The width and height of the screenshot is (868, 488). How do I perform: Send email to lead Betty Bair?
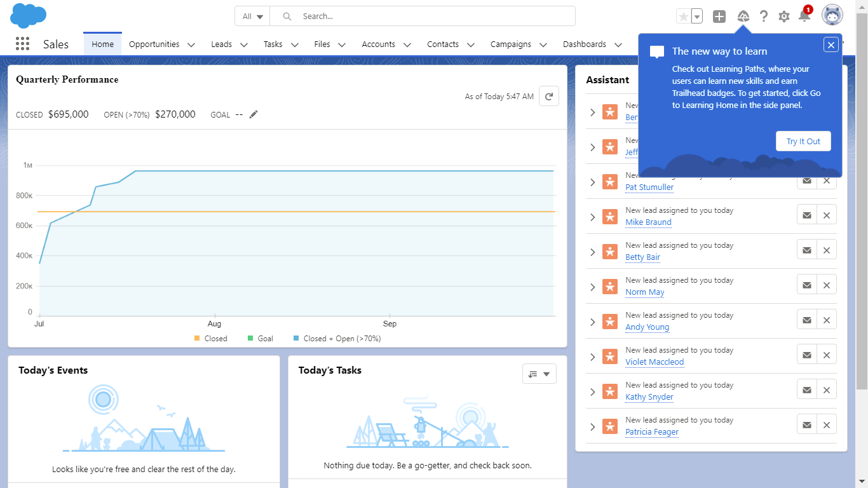click(x=807, y=250)
